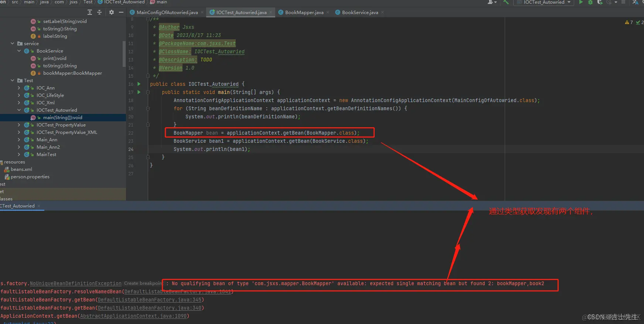Select print():void under BookService

[55, 58]
